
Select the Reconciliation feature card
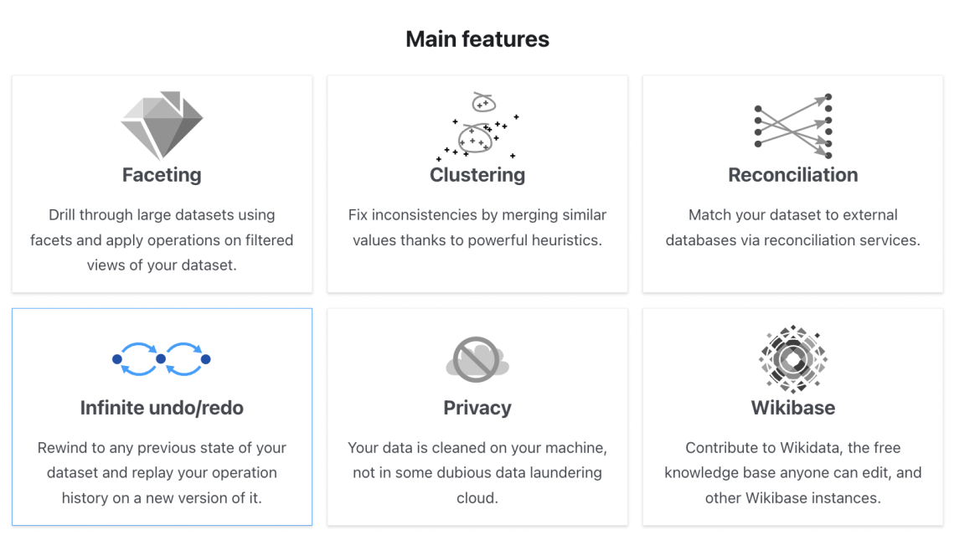(792, 183)
